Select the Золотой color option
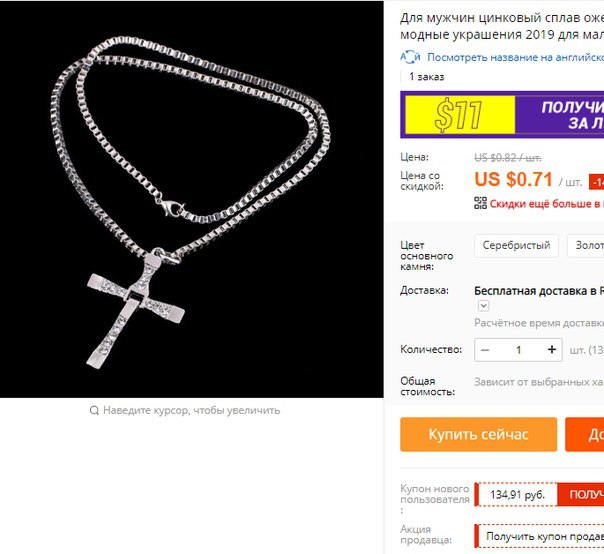 click(x=586, y=245)
